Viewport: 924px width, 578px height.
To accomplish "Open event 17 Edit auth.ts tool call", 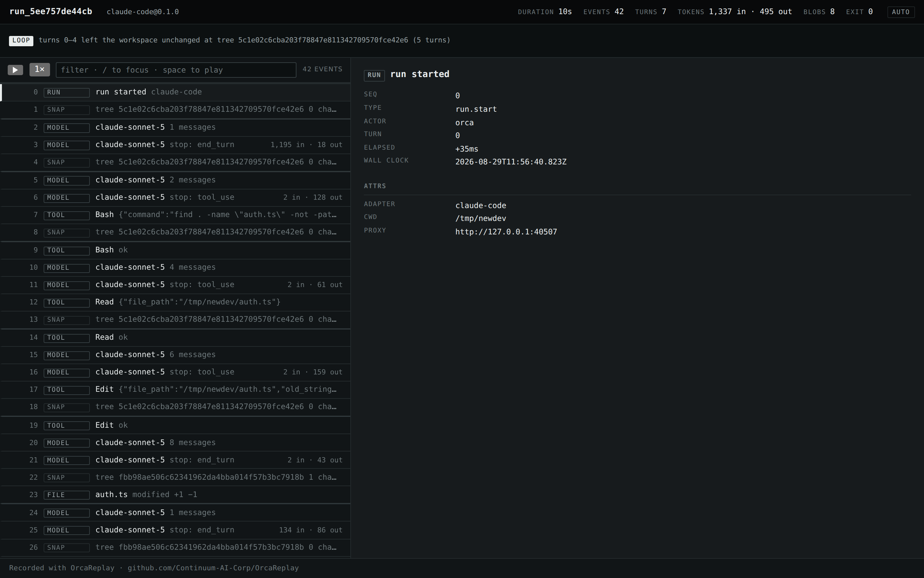I will click(175, 390).
